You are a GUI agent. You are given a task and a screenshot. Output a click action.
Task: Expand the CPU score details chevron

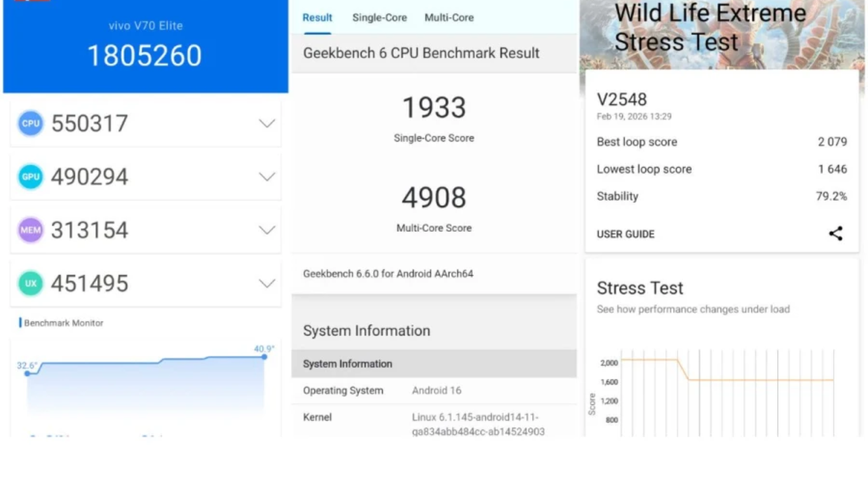(x=267, y=123)
